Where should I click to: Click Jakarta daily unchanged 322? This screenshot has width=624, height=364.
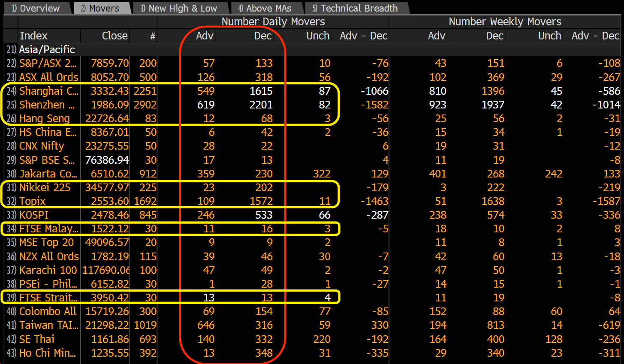[x=322, y=174]
